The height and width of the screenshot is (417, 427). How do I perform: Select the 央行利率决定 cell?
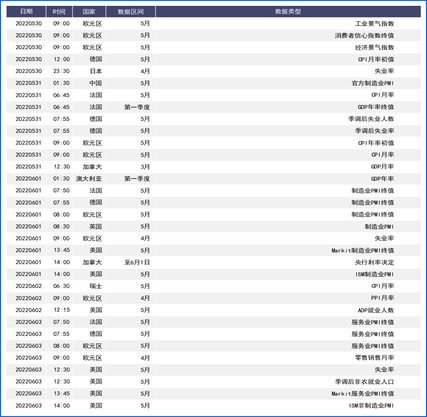click(x=374, y=262)
